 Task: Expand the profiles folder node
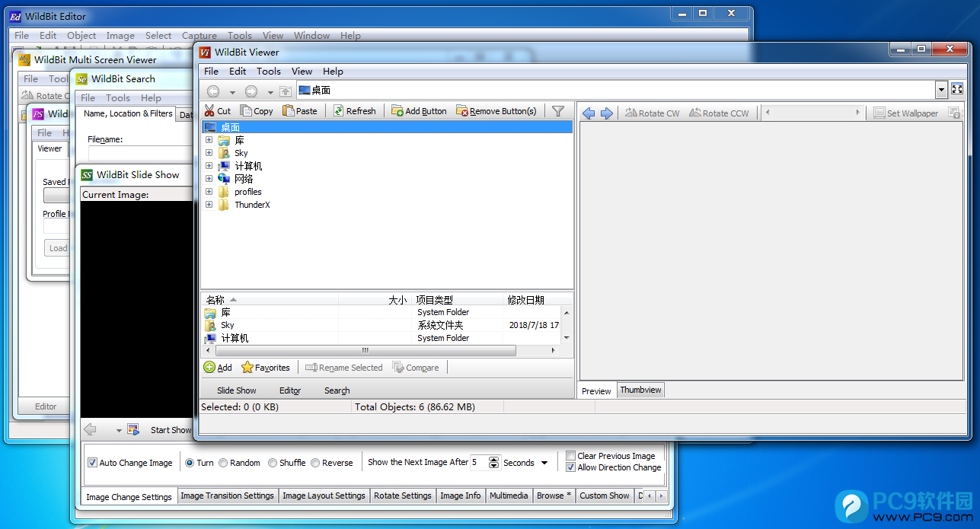[209, 192]
